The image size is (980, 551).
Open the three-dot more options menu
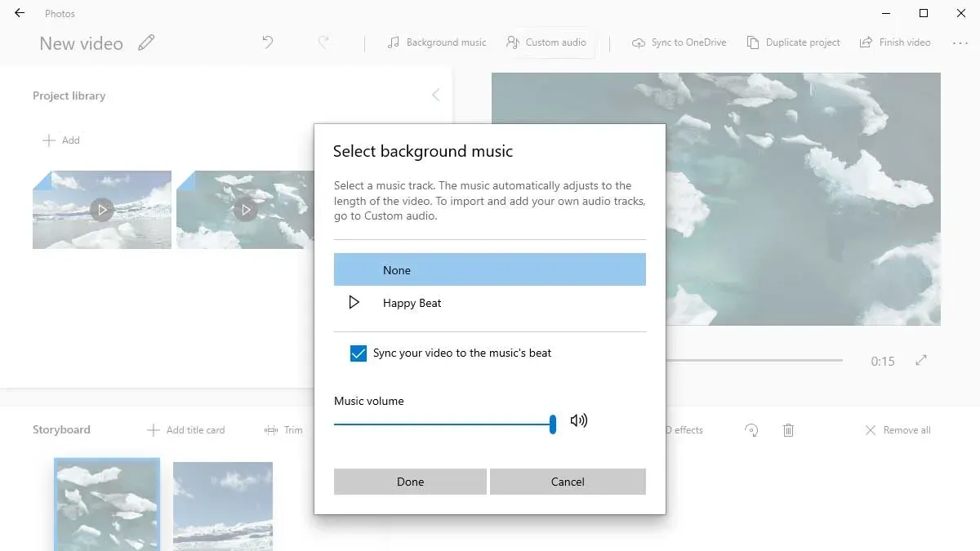pos(960,43)
